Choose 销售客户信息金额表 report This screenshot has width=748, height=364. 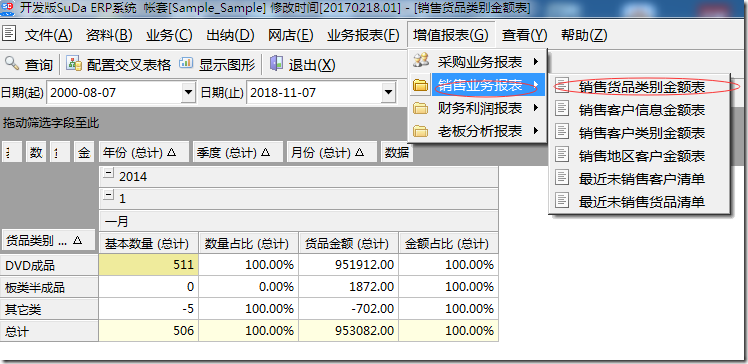[640, 109]
